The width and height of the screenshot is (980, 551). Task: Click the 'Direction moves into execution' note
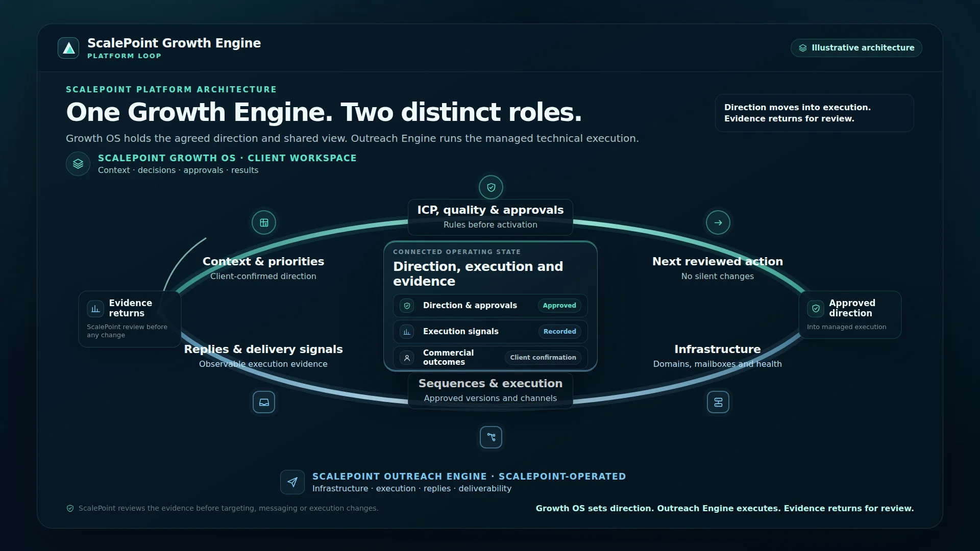[815, 113]
